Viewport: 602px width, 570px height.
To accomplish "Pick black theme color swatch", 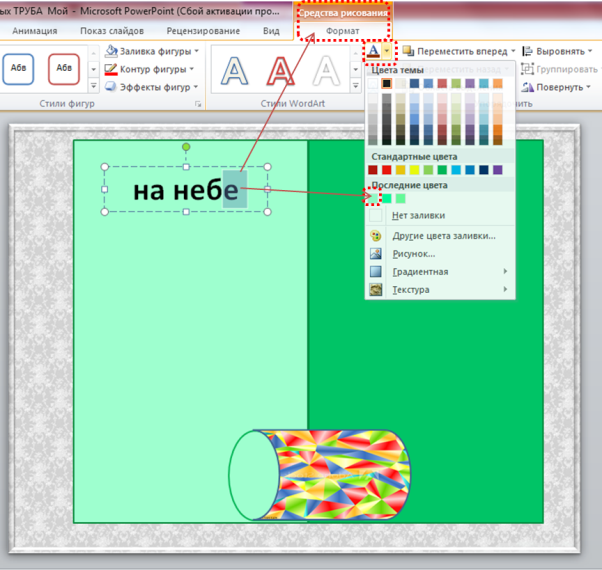I will [x=387, y=83].
